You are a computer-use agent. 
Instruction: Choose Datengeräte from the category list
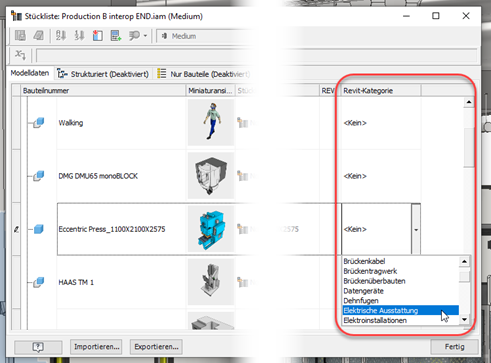pyautogui.click(x=401, y=291)
